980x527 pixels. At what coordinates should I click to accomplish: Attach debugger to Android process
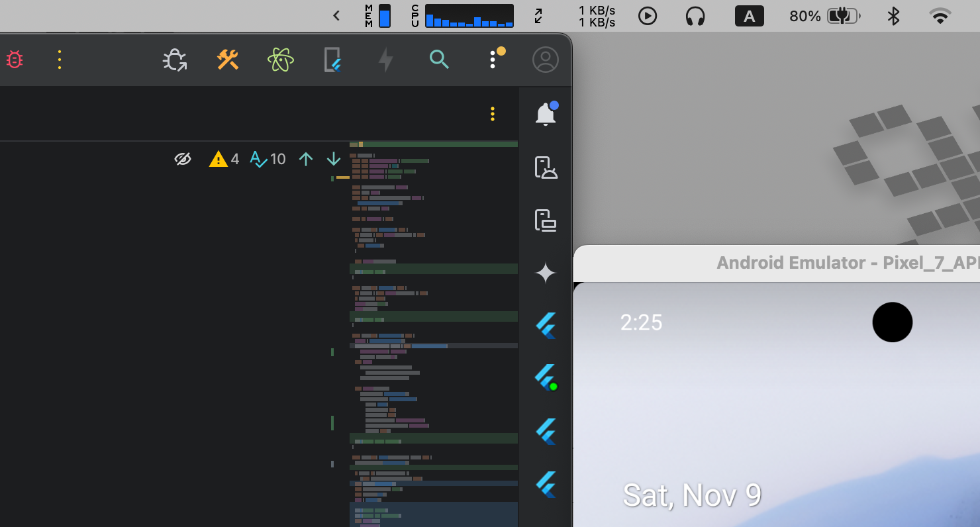[175, 60]
